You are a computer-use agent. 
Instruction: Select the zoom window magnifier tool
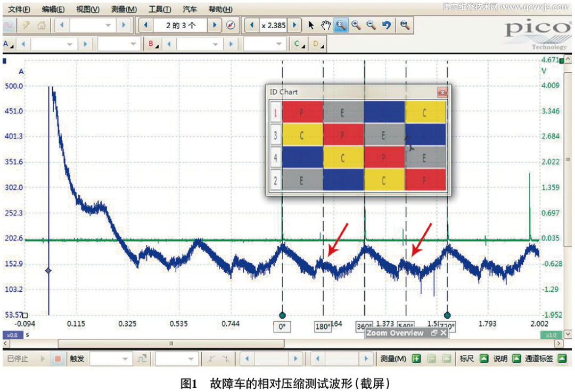[x=341, y=25]
